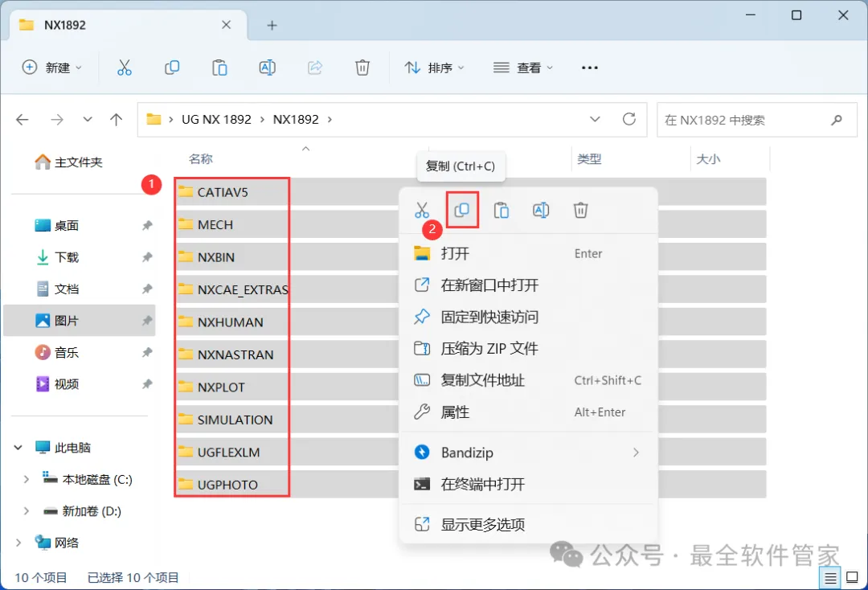
Task: Open 视频 in the sidebar
Action: [79, 384]
